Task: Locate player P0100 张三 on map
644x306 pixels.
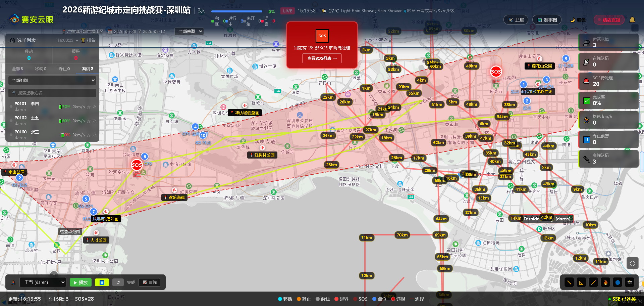Action: click(94, 135)
